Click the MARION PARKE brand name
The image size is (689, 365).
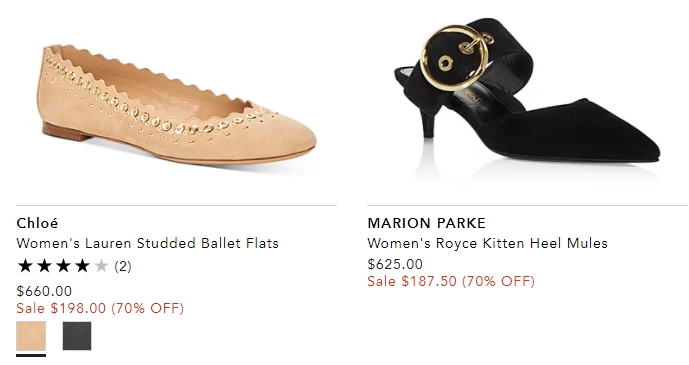pyautogui.click(x=426, y=223)
